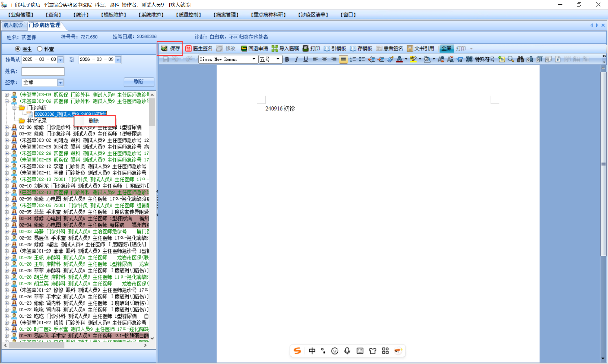Choose 删除 in the context menu
Viewport: 608px width, 364px height.
pyautogui.click(x=94, y=121)
